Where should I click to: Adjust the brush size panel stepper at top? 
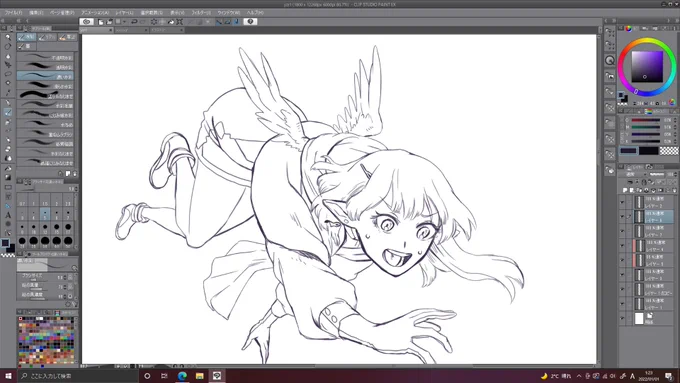[x=76, y=189]
